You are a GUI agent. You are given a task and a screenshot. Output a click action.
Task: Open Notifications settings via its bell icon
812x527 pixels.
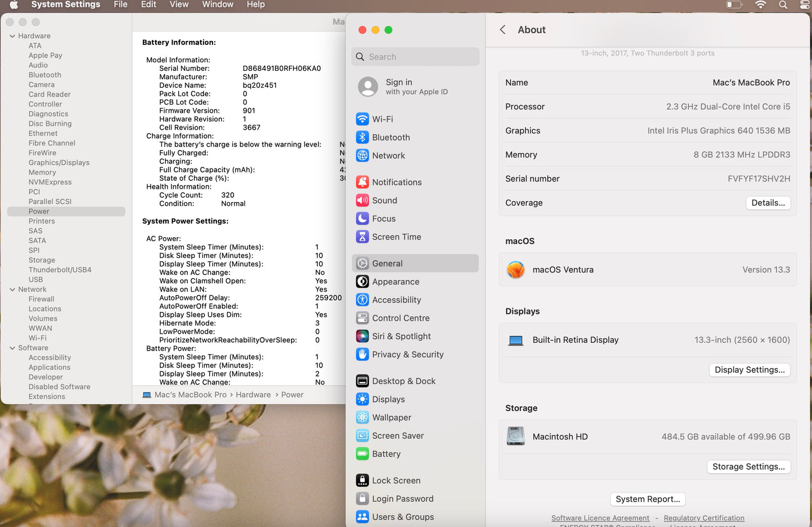pos(362,182)
